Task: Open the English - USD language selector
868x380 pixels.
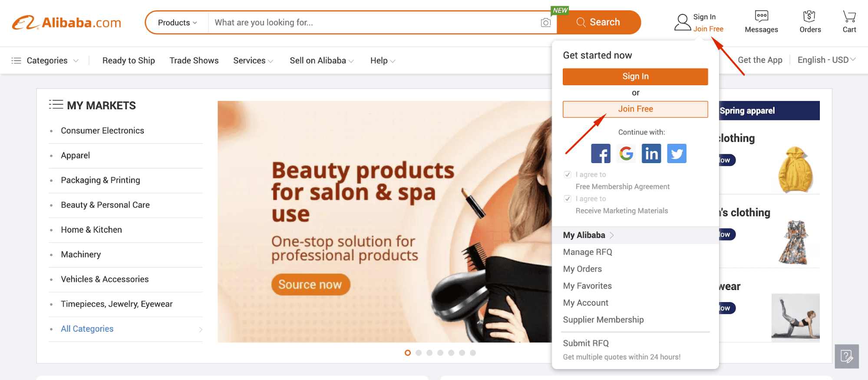Action: click(827, 60)
